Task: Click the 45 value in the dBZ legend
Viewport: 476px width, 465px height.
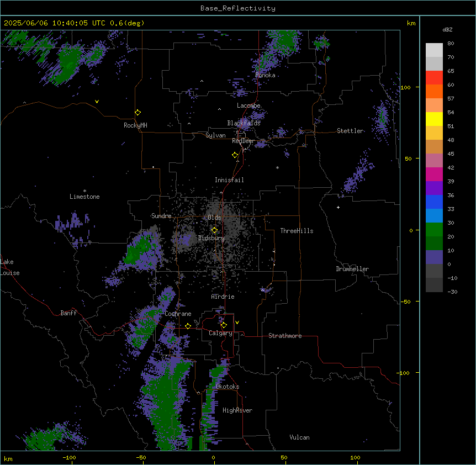Action: pyautogui.click(x=451, y=154)
